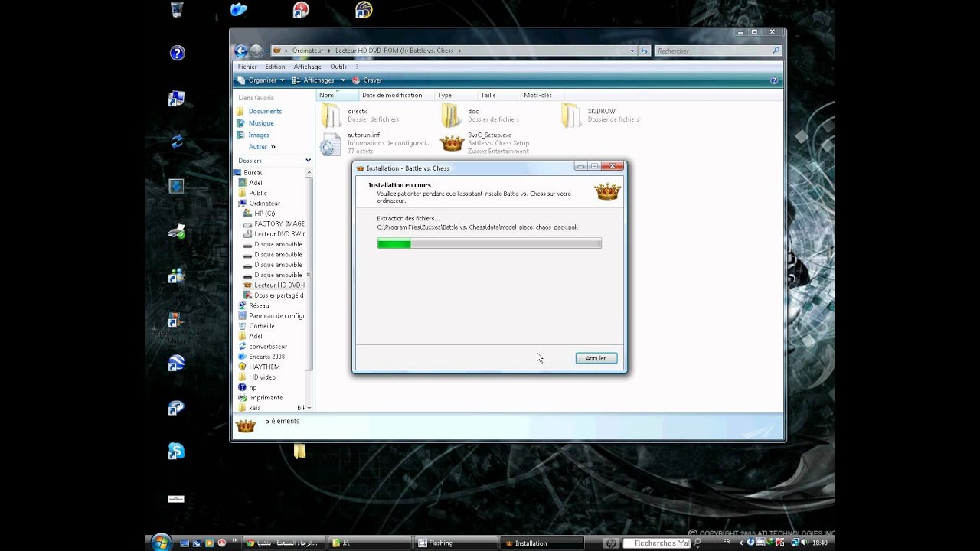Open the Outils menu

[338, 67]
